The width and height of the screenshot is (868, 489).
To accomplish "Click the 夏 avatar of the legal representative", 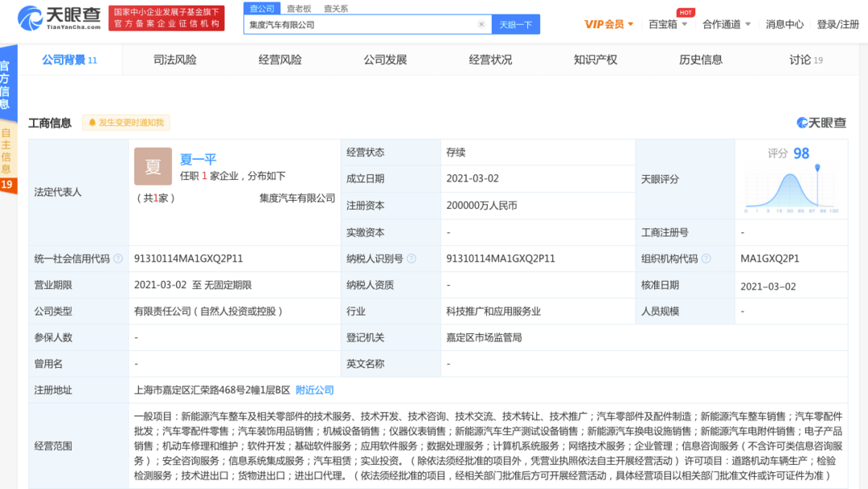I will click(x=153, y=166).
